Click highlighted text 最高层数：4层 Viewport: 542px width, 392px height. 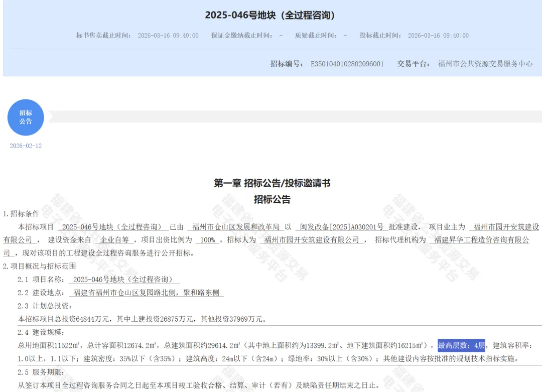(x=461, y=345)
